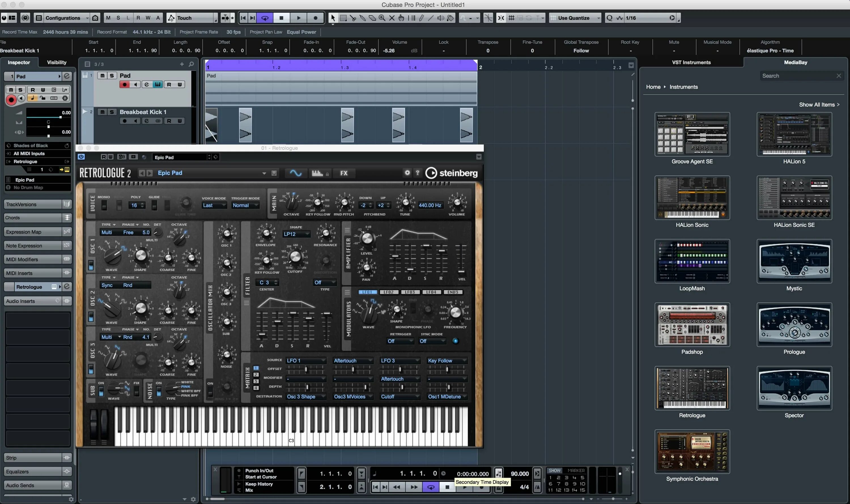Screen dimensions: 850x504
Task: Click the amplifier Attack slider
Action: pyautogui.click(x=395, y=256)
